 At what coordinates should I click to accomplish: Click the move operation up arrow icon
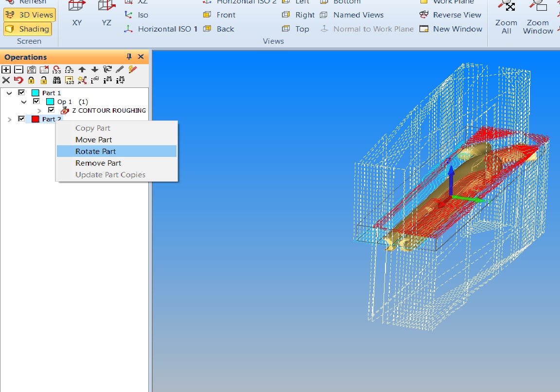click(82, 69)
